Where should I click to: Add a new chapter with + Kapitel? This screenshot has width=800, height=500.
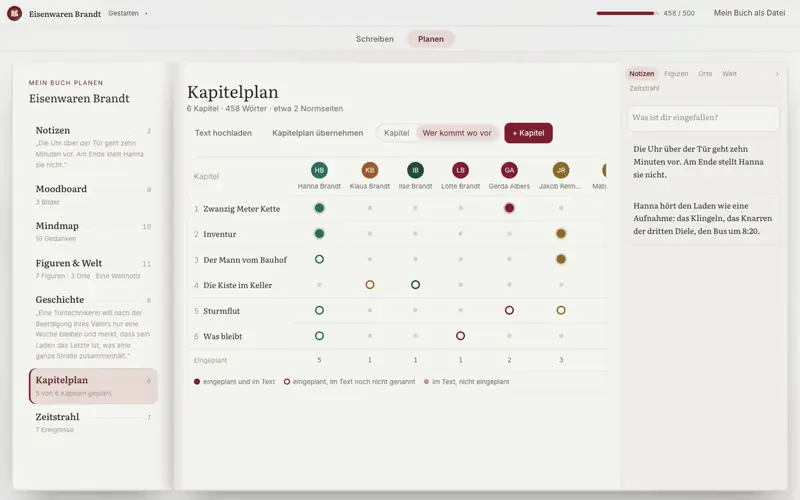click(x=528, y=133)
